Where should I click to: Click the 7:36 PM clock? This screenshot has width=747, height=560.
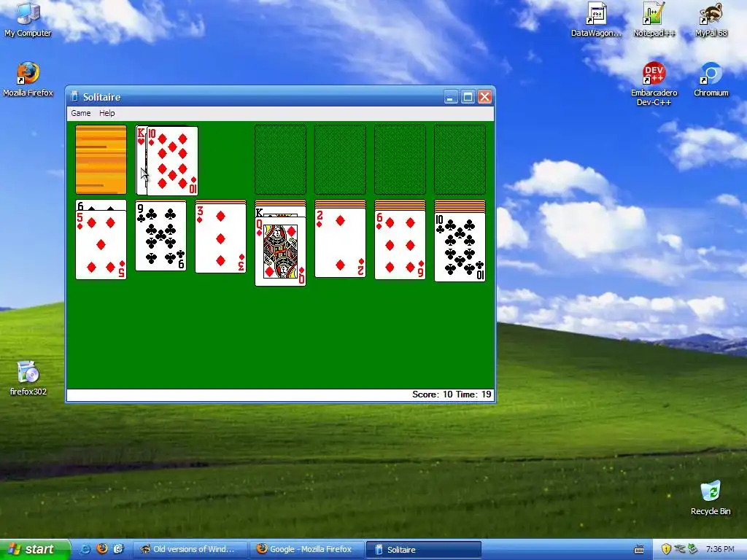(720, 550)
